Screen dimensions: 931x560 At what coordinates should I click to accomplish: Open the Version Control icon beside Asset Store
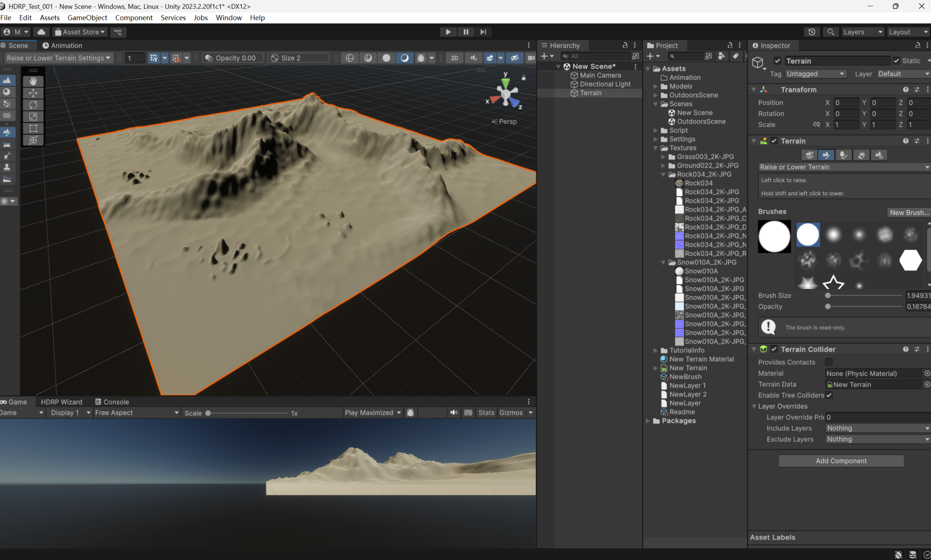coord(118,32)
